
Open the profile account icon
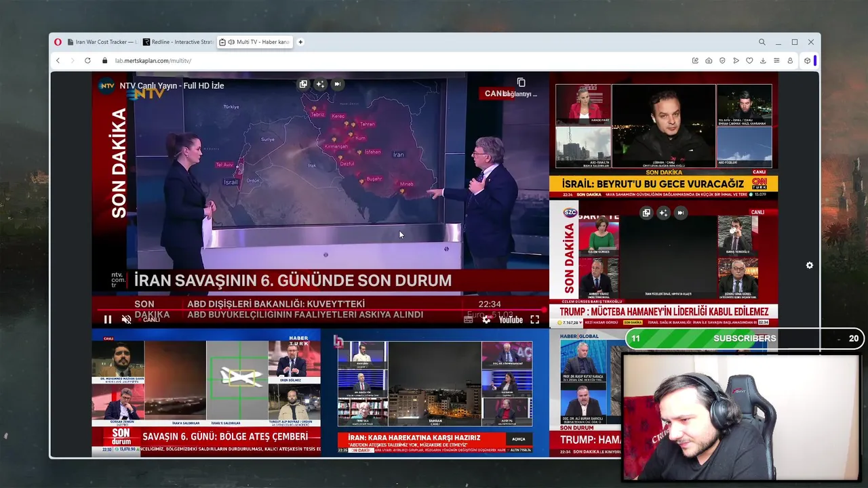(790, 60)
